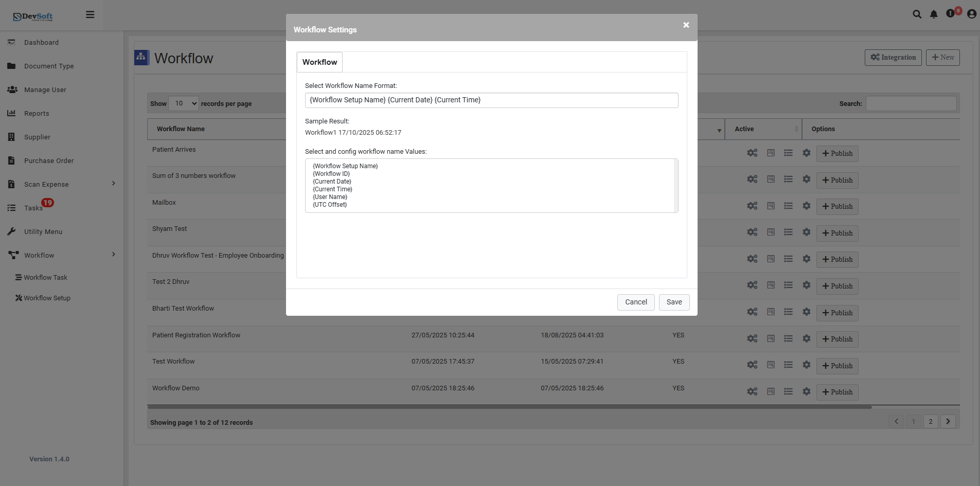Screen dimensions: 980x486
Task: Collapse the Workflow sidebar section
Action: point(39,255)
